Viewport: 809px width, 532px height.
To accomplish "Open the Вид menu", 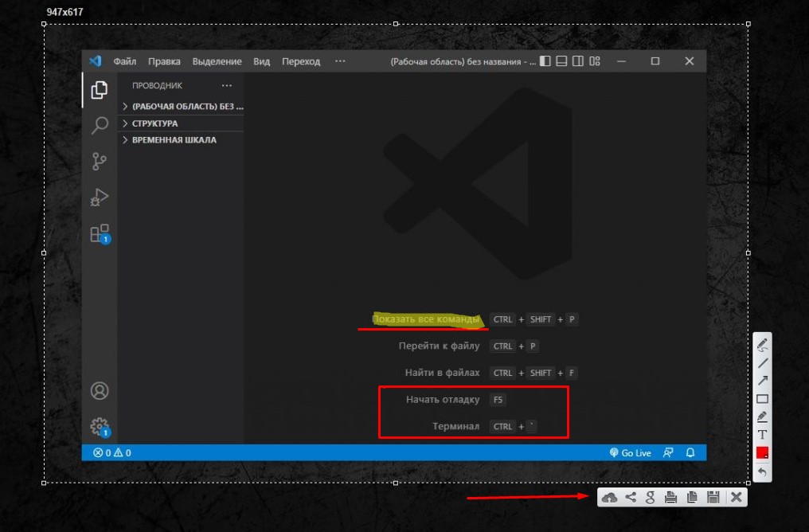I will click(x=262, y=61).
